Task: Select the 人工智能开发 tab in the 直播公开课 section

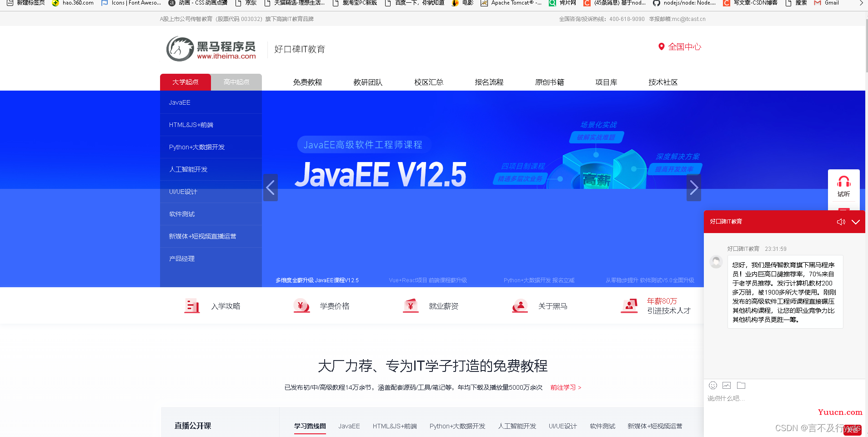Action: [517, 426]
